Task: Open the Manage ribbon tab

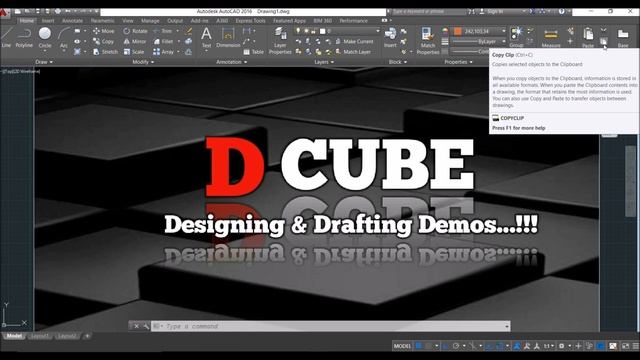Action: [150, 20]
